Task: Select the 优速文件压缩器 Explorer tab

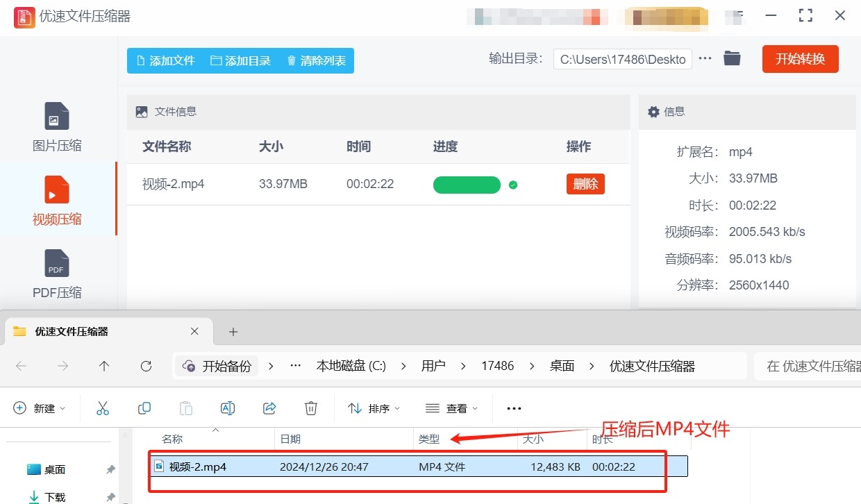Action: tap(97, 332)
